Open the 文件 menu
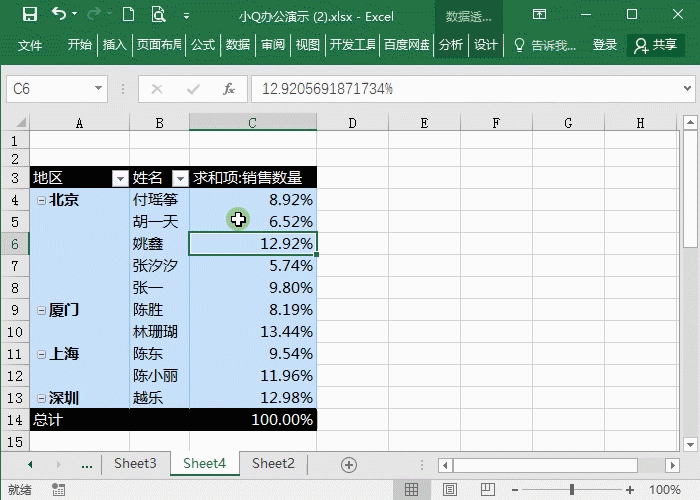The height and width of the screenshot is (500, 700). click(30, 45)
